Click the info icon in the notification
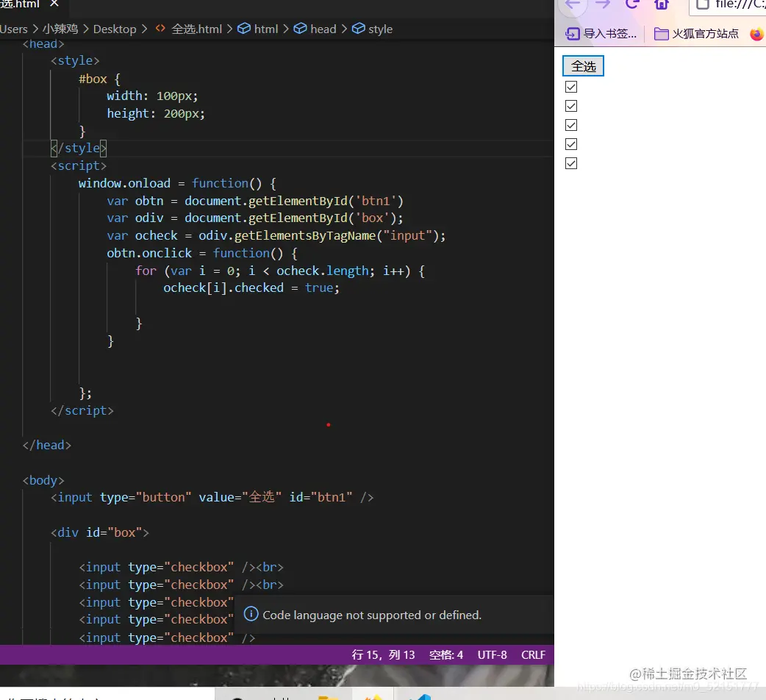 (251, 614)
